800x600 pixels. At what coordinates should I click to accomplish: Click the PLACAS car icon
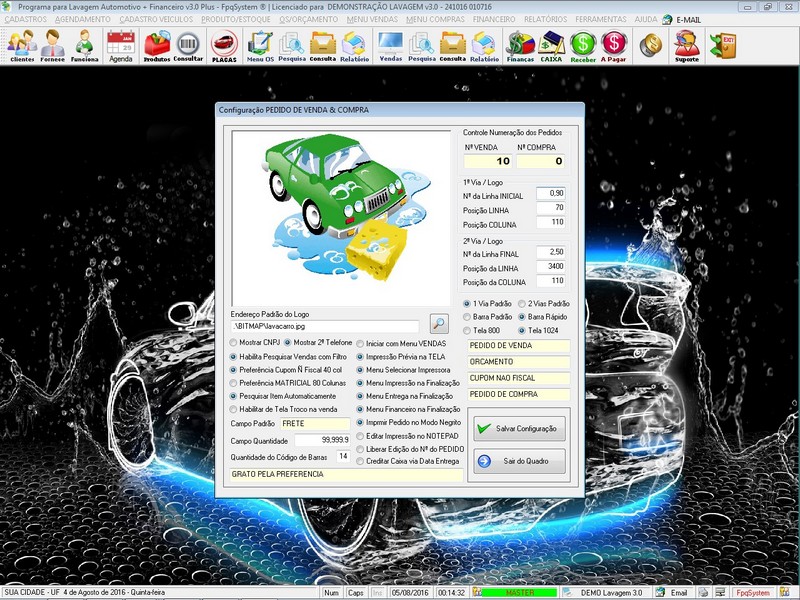click(x=224, y=45)
